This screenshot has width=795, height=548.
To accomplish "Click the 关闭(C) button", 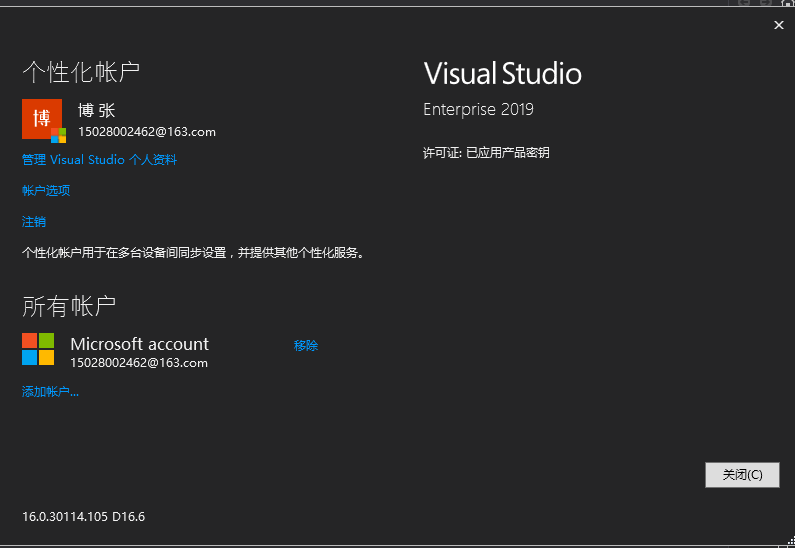I will (x=742, y=474).
